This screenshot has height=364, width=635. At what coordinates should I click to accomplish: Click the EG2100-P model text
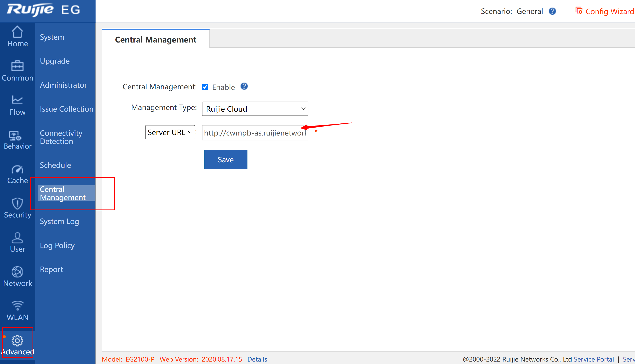click(x=140, y=359)
